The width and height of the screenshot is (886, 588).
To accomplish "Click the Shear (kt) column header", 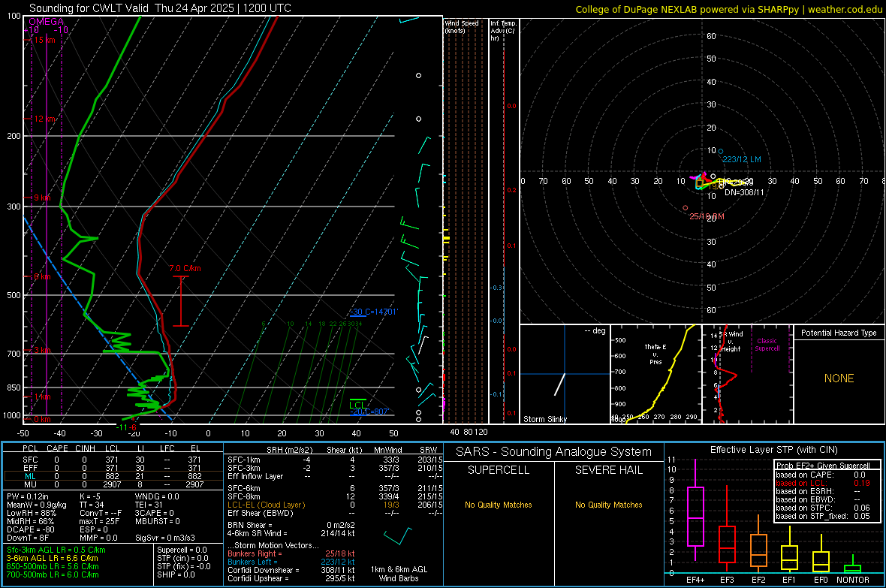I will 344,450.
